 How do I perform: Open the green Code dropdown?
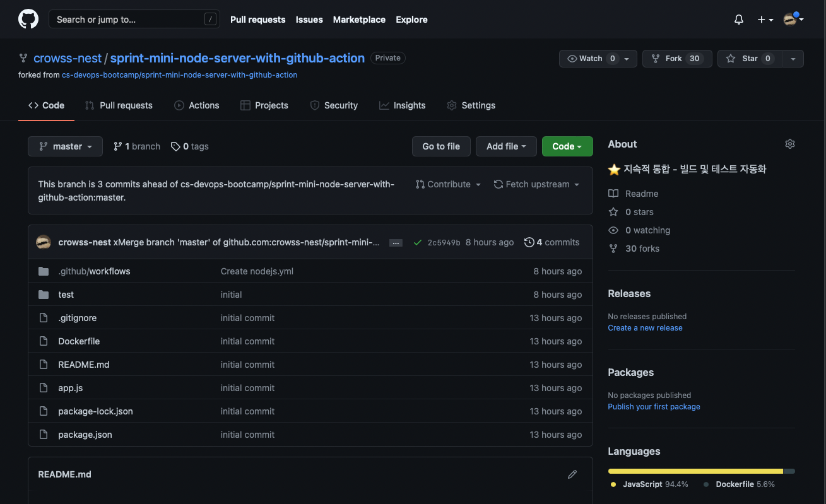pos(567,146)
